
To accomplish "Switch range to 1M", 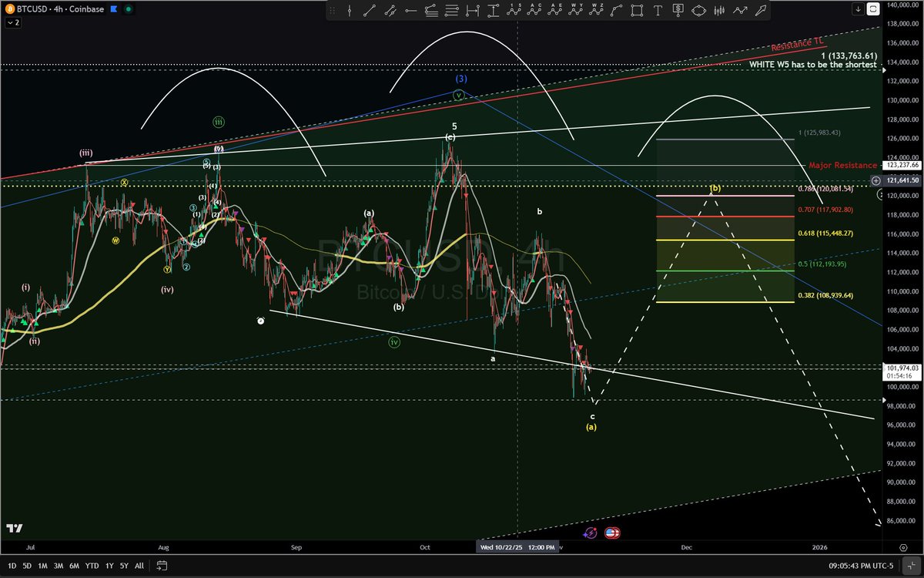I will (x=43, y=566).
